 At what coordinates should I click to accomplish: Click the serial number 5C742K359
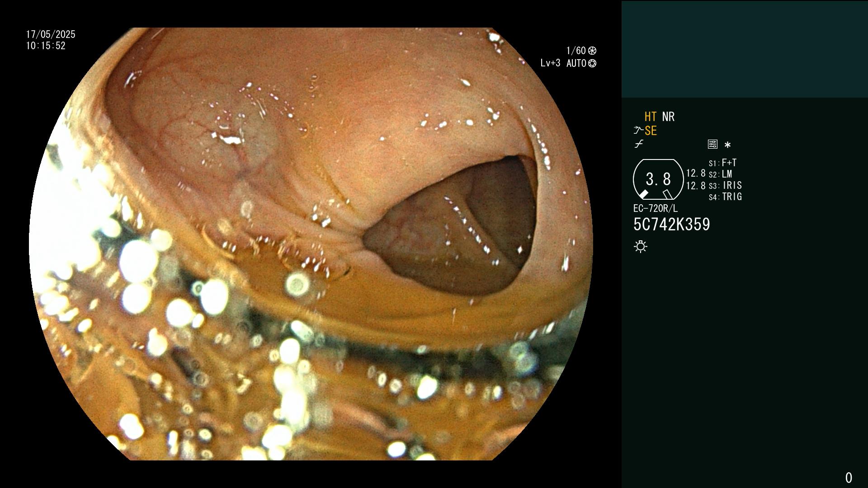pyautogui.click(x=672, y=225)
